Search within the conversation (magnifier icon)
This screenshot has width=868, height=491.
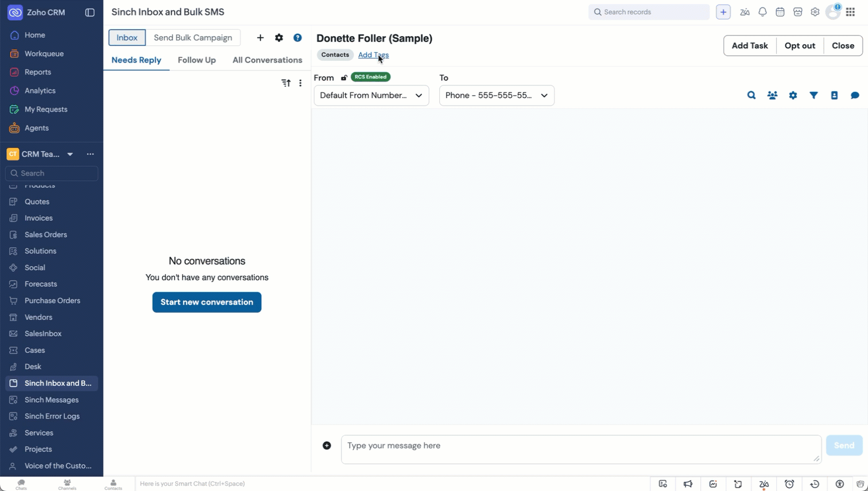click(x=751, y=95)
